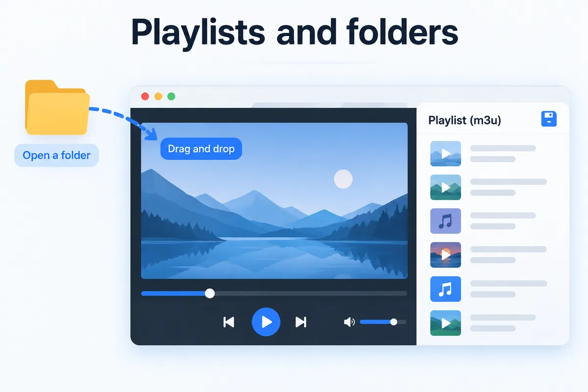Viewport: 588px width, 392px height.
Task: Minimize the window with the yellow dot
Action: [x=158, y=97]
